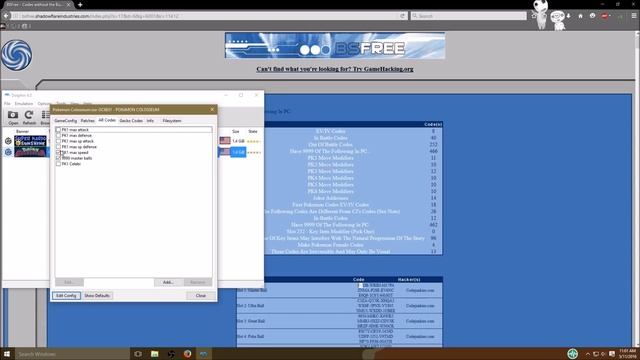Click the Firefox taskbar icon

pyautogui.click(x=187, y=354)
